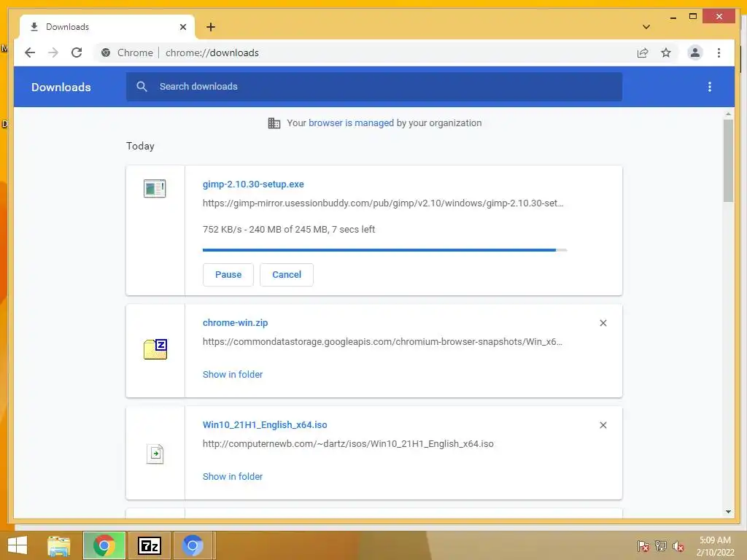The height and width of the screenshot is (560, 747).
Task: Go back using the browser back arrow
Action: pos(30,52)
